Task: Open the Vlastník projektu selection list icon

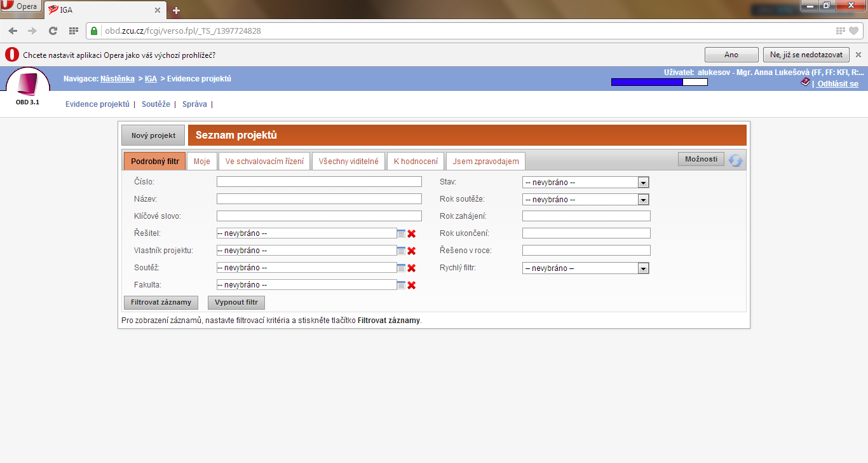Action: coord(401,251)
